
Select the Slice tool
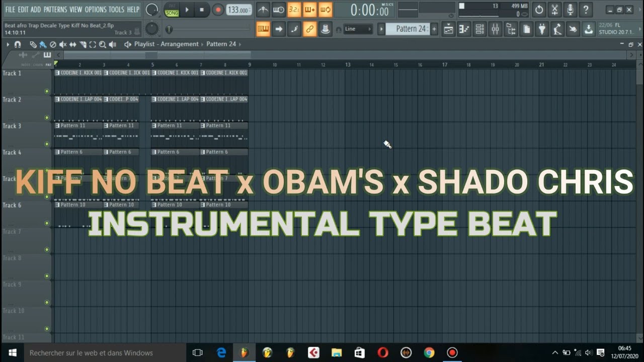tap(83, 45)
